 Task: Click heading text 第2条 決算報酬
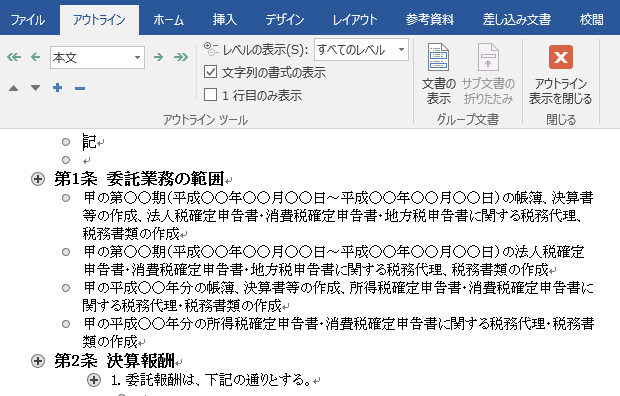tap(114, 361)
